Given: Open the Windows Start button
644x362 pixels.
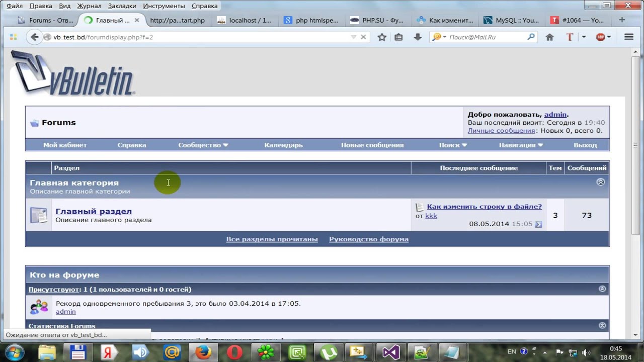Looking at the screenshot, I should pyautogui.click(x=14, y=351).
